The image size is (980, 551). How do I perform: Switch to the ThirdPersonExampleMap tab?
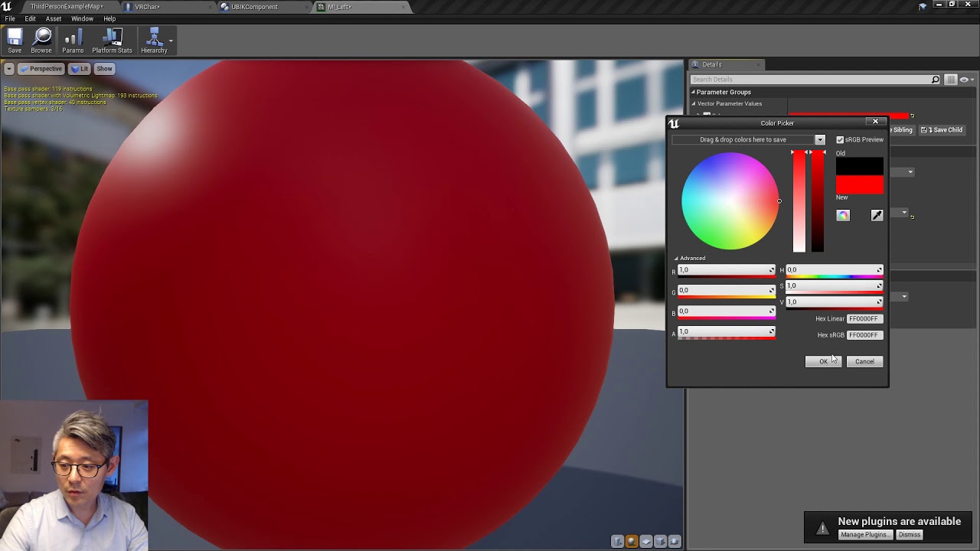[x=67, y=7]
